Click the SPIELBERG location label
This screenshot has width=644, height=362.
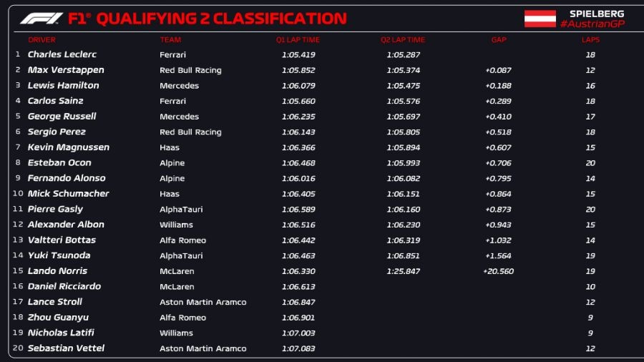(596, 14)
